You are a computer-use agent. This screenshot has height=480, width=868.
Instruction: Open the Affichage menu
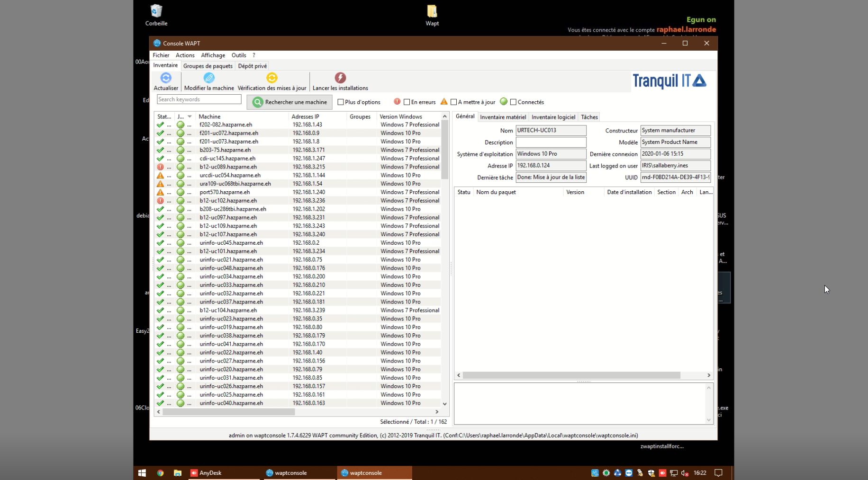(x=213, y=55)
